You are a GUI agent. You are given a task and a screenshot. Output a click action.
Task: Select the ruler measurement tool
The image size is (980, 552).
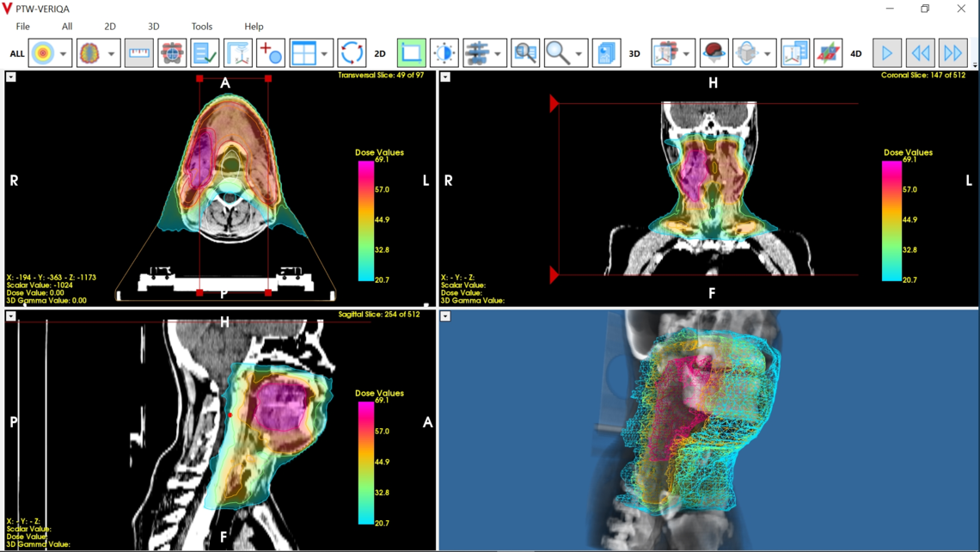138,52
